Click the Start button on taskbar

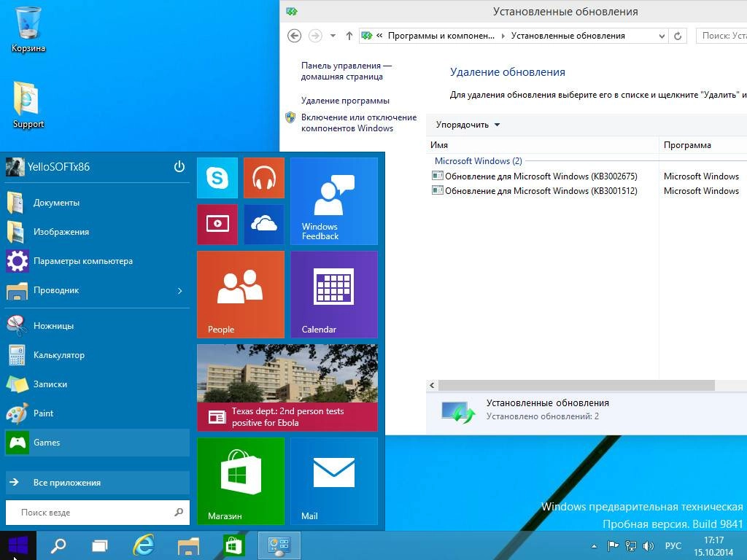pos(18,545)
